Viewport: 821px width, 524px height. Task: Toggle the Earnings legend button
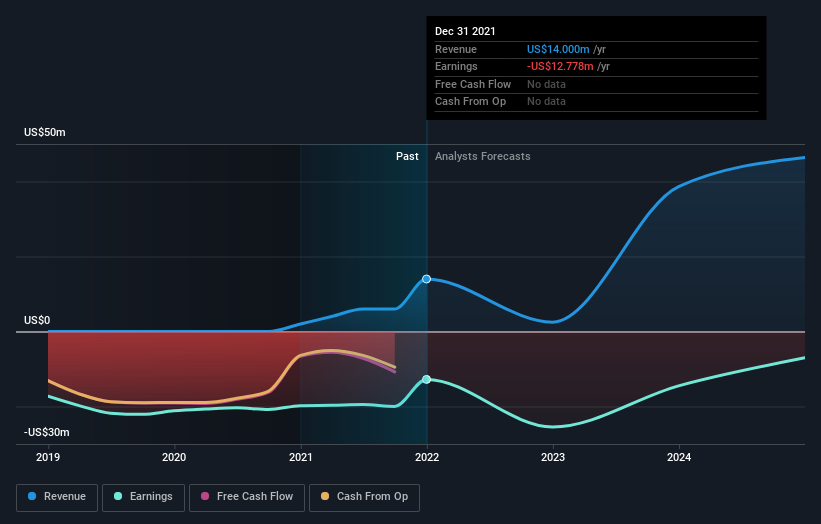tap(143, 497)
